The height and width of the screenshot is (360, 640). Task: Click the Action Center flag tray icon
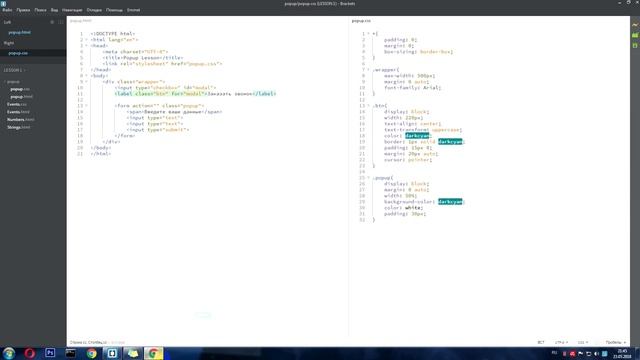click(580, 354)
